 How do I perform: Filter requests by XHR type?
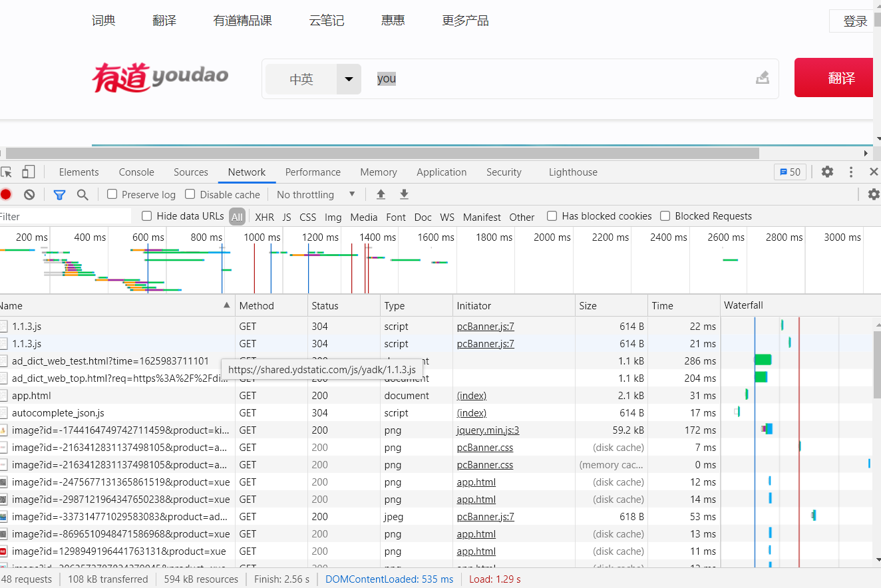[x=264, y=217]
